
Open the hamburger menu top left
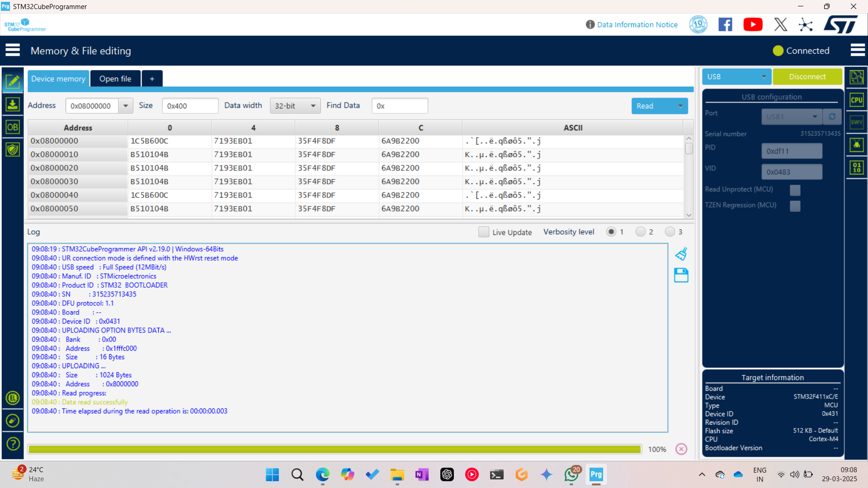point(13,50)
